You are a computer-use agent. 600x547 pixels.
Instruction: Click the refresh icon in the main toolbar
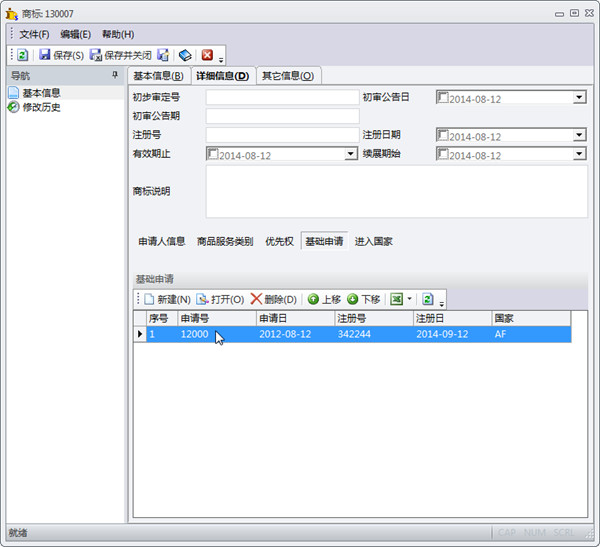(23, 55)
